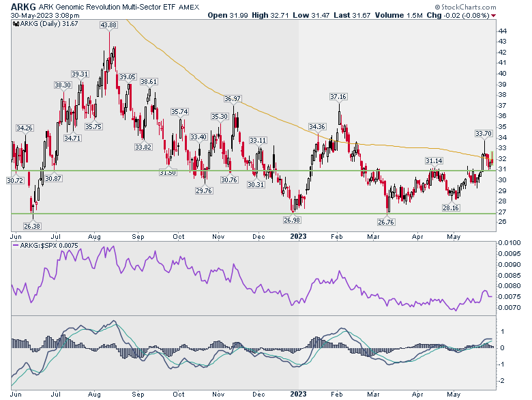Click the 35.74 price label
Screen dimensions: 532x400
[x=179, y=112]
